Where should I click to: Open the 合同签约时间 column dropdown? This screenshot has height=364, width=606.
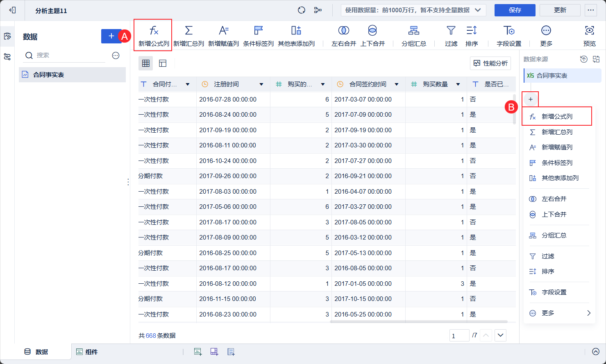click(x=396, y=84)
